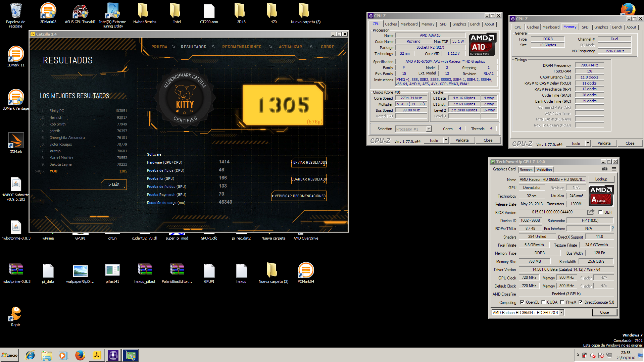Switch to CPU-Z taskbar button
This screenshot has width=644, height=362.
click(113, 355)
